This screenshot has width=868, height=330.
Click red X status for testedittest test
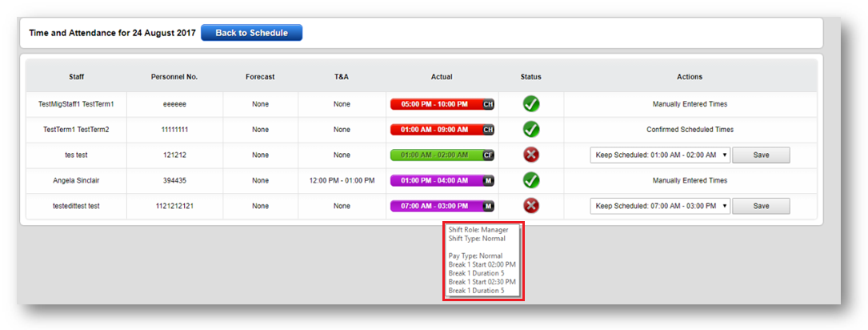(530, 207)
